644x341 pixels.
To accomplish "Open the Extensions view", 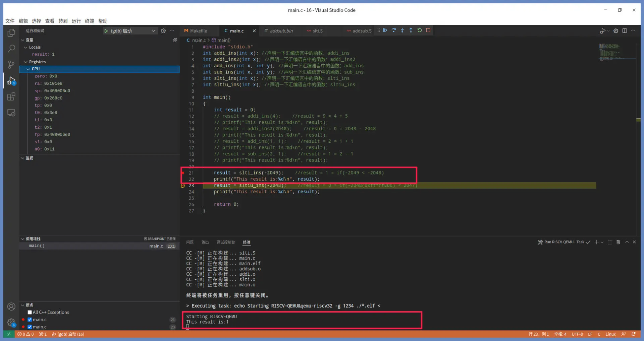I will coord(11,97).
